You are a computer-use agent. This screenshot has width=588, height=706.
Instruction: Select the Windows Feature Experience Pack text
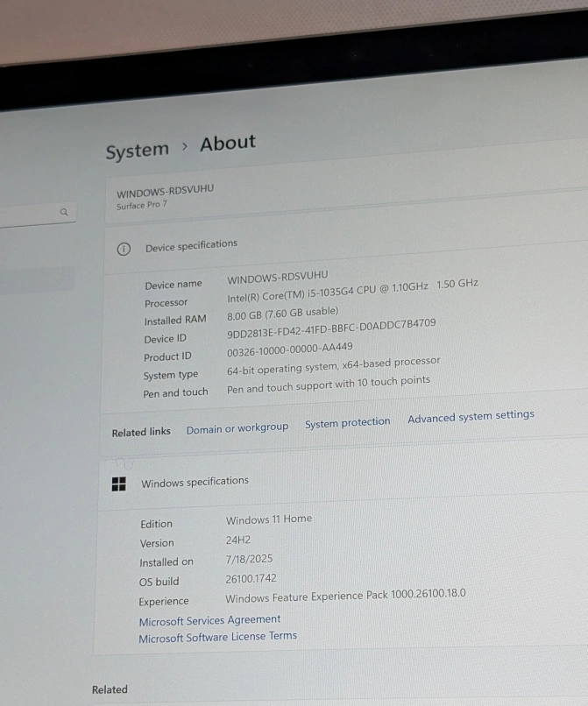coord(345,597)
